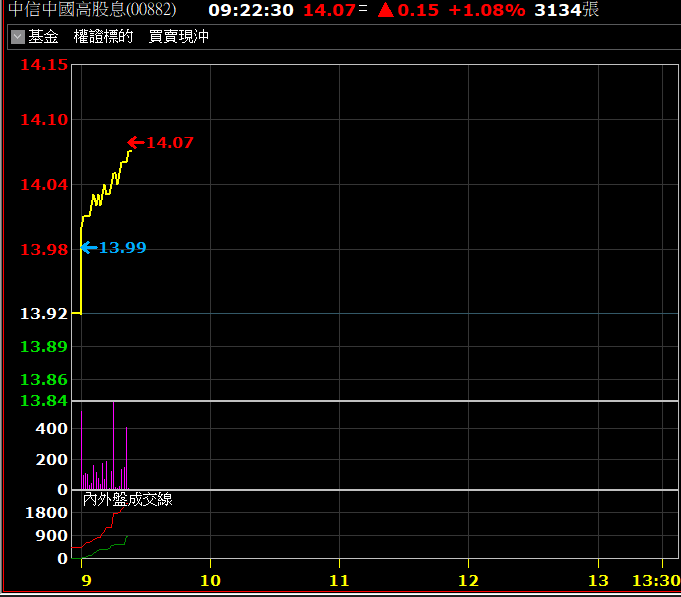681x597 pixels.
Task: Click the blue arrow at 13.99 marker
Action: [x=88, y=247]
